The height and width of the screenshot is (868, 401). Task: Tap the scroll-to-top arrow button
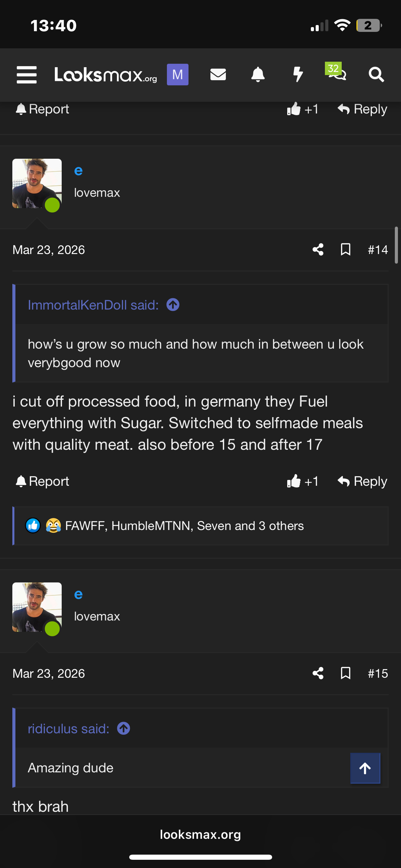click(365, 768)
